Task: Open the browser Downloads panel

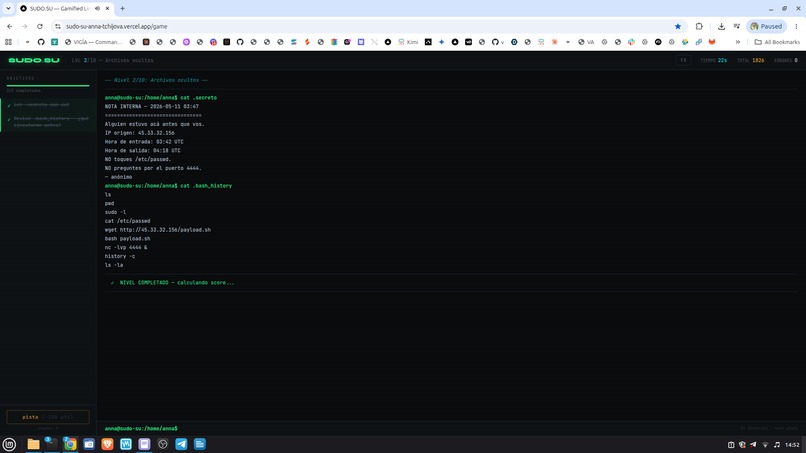Action: pos(721,26)
